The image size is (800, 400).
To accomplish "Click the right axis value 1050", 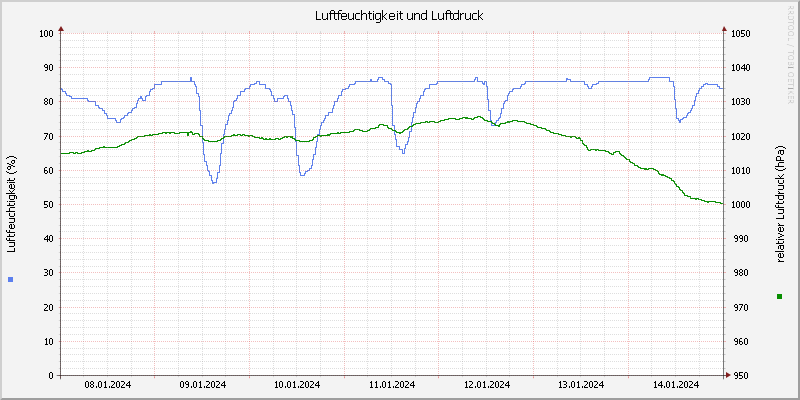I will [740, 34].
